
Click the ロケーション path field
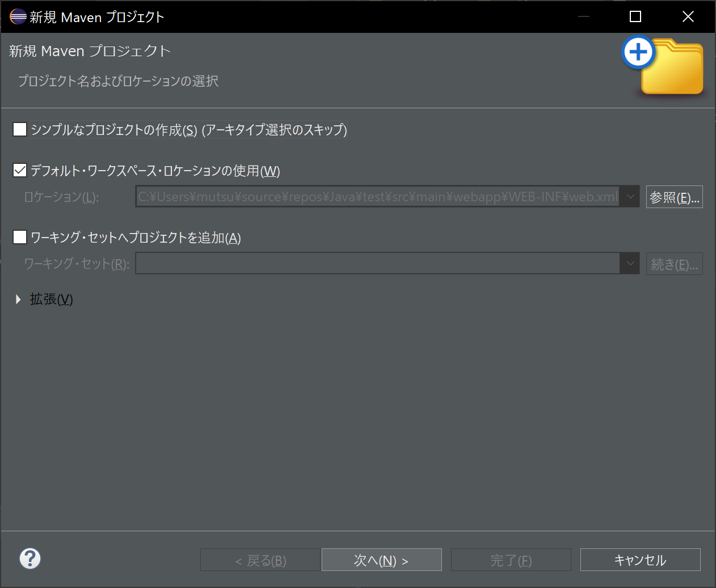click(377, 197)
